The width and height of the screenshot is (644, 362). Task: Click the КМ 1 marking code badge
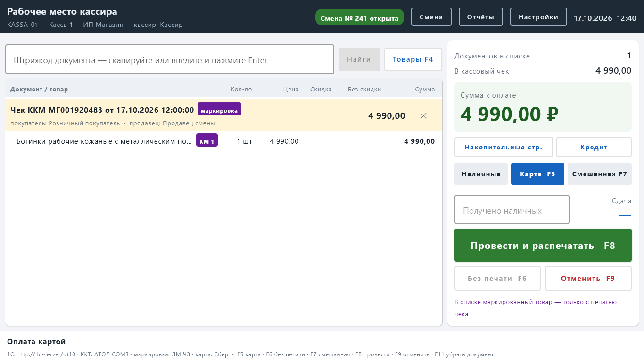207,140
